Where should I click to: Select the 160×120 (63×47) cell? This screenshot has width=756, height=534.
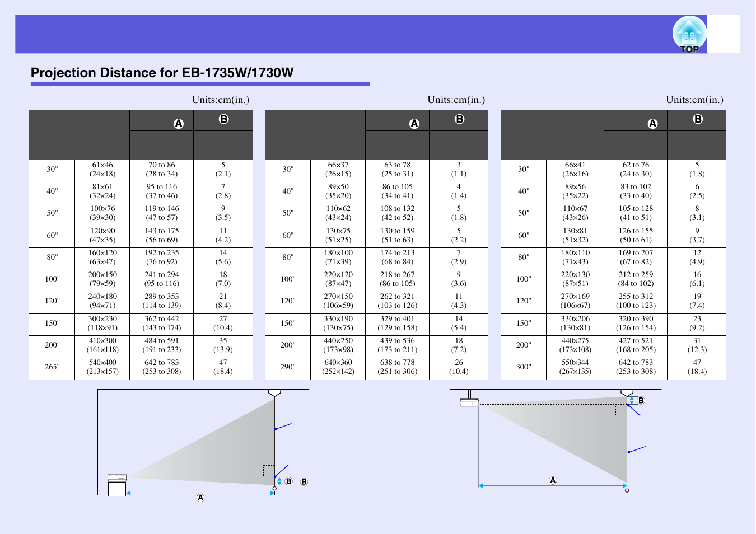102,257
